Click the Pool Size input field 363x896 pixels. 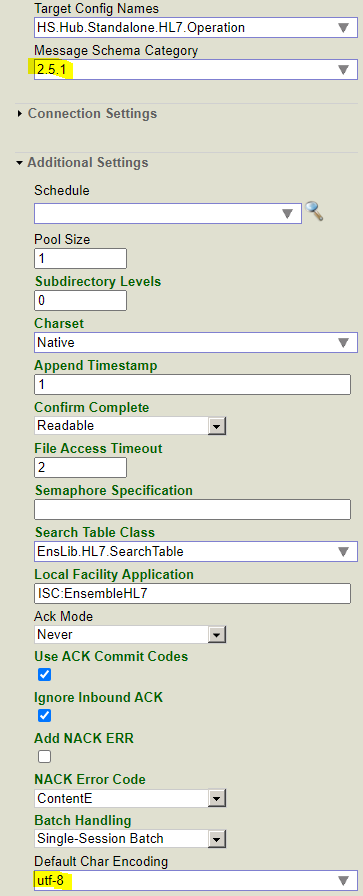[80, 258]
